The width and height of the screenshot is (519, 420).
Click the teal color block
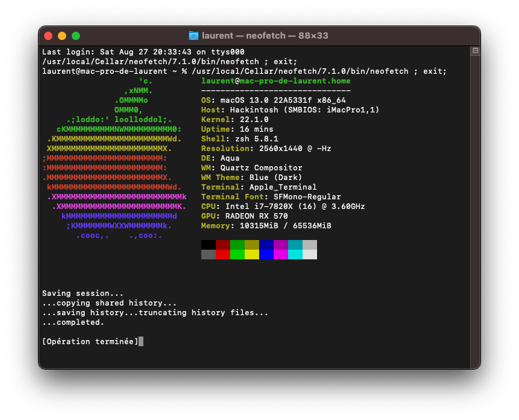[295, 245]
